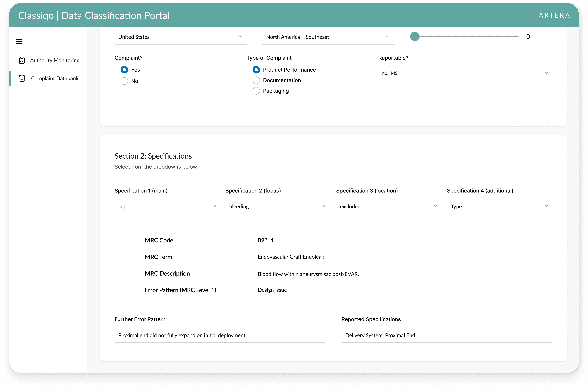The width and height of the screenshot is (588, 388).
Task: Click the Further Error Pattern text field
Action: tap(219, 335)
